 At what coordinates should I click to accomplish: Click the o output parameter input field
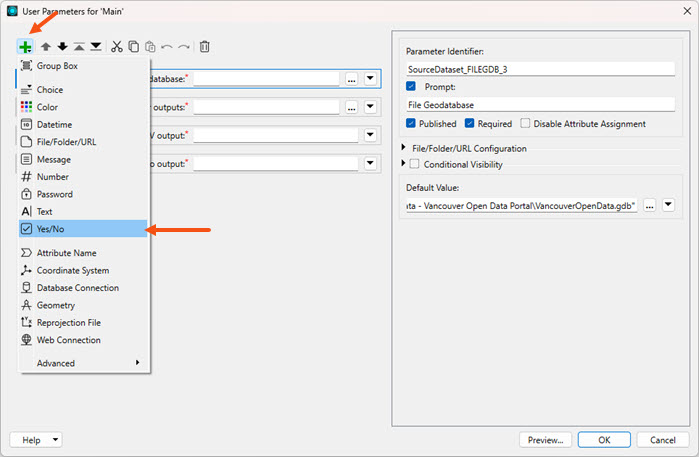point(275,164)
